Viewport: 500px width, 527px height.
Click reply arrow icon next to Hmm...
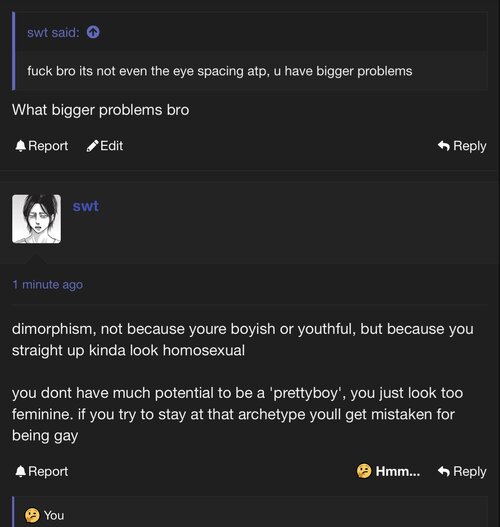pos(444,471)
